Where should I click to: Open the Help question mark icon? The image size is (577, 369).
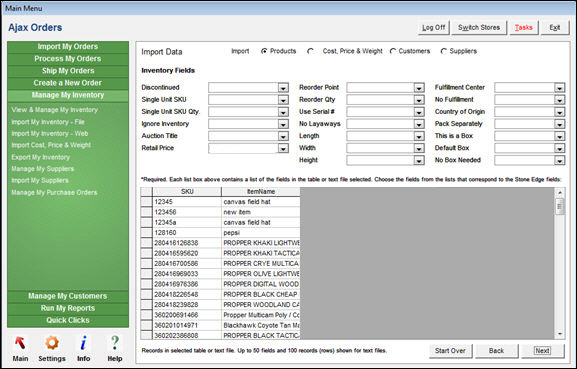pos(115,343)
